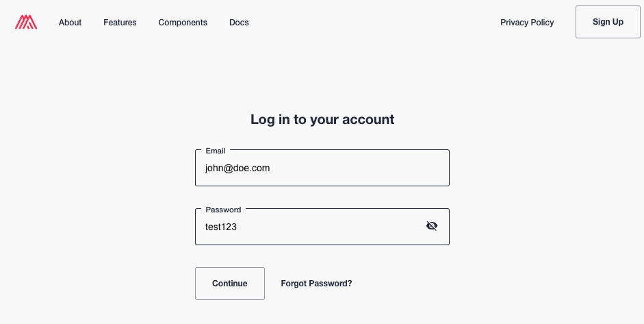
Task: Toggle password visibility with the eye icon
Action: pos(432,226)
